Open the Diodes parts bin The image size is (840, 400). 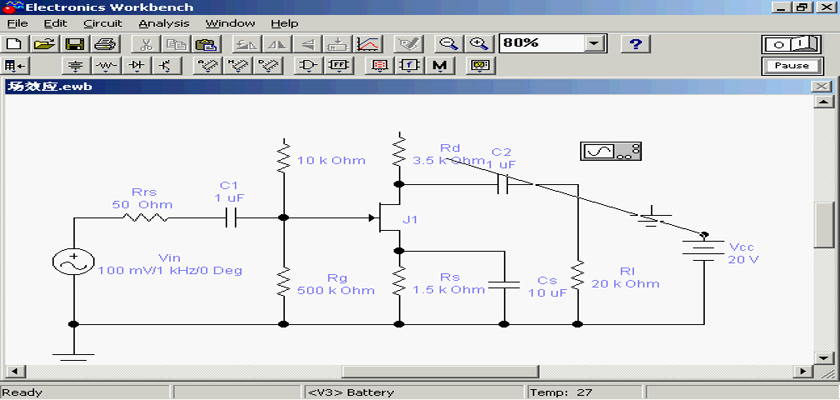click(x=137, y=66)
